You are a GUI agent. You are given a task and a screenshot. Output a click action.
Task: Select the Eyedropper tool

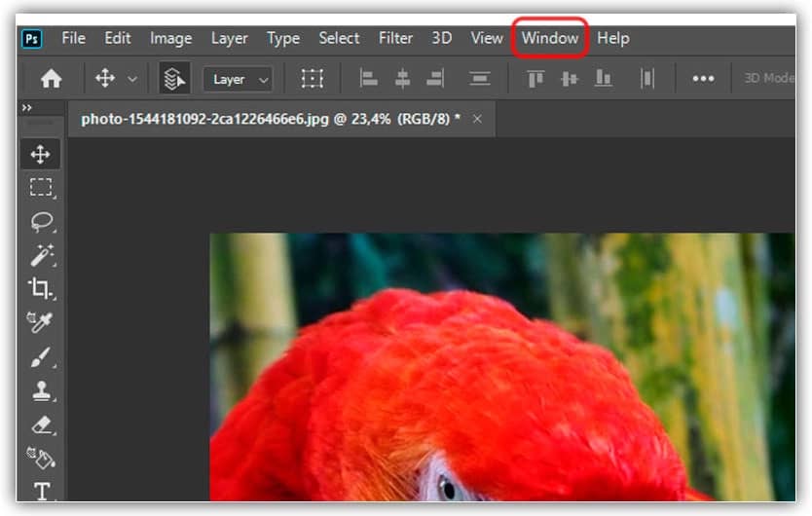tap(40, 321)
